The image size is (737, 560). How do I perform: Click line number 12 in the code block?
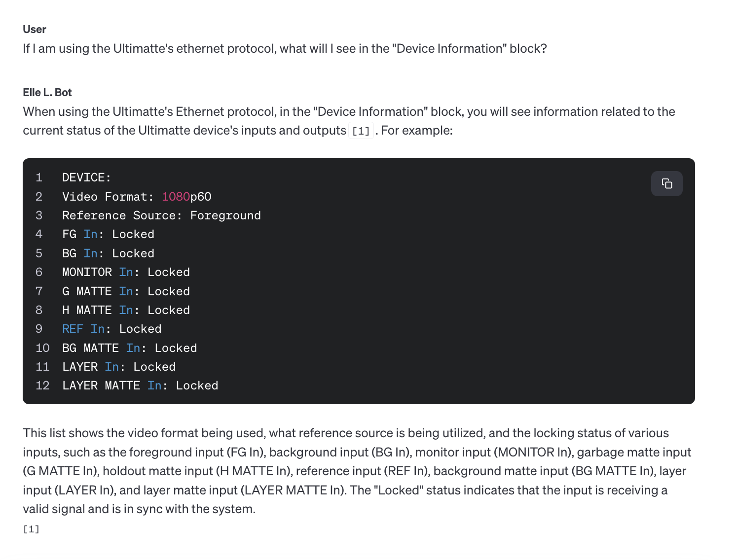42,385
